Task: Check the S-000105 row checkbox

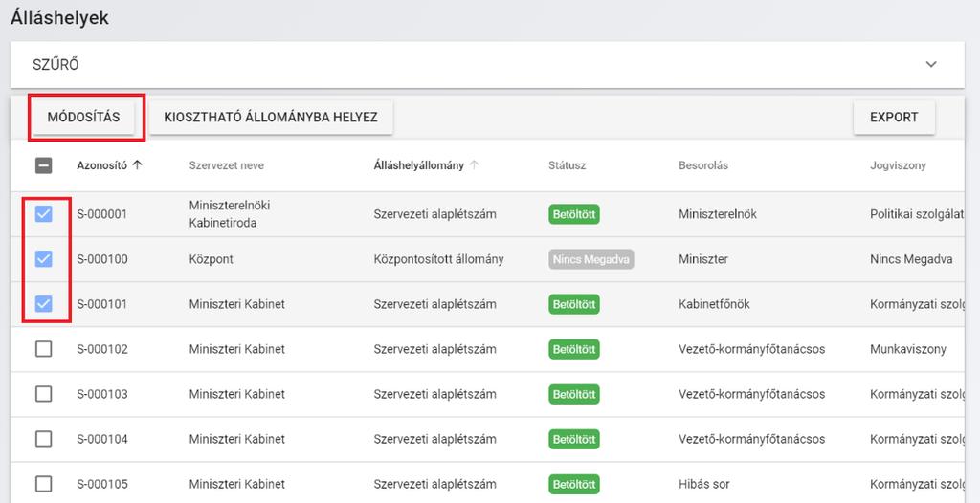Action: click(44, 484)
